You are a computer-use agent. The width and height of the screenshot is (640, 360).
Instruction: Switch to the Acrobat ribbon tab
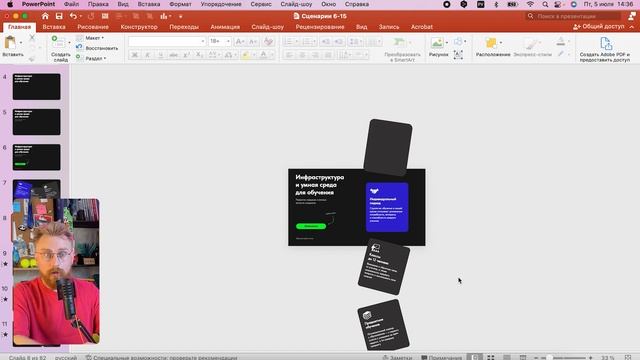coord(422,27)
